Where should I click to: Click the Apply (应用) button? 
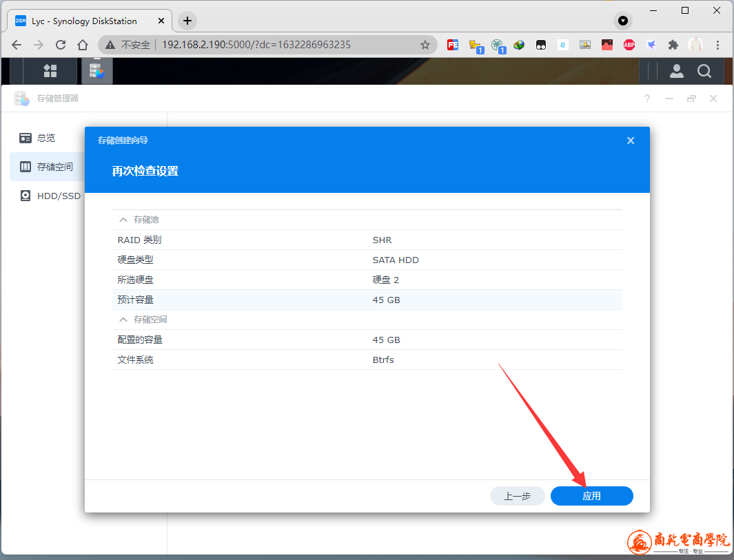[592, 496]
